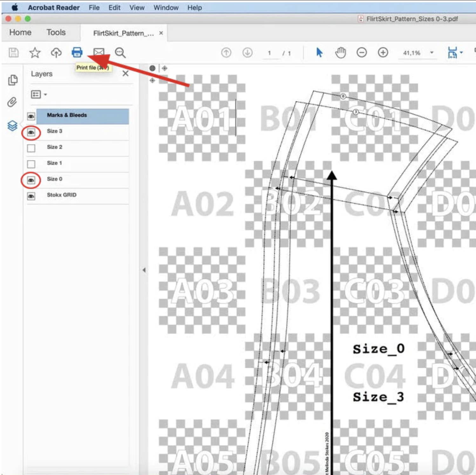Click the Size_3 label in document
The width and height of the screenshot is (476, 475).
[x=378, y=397]
